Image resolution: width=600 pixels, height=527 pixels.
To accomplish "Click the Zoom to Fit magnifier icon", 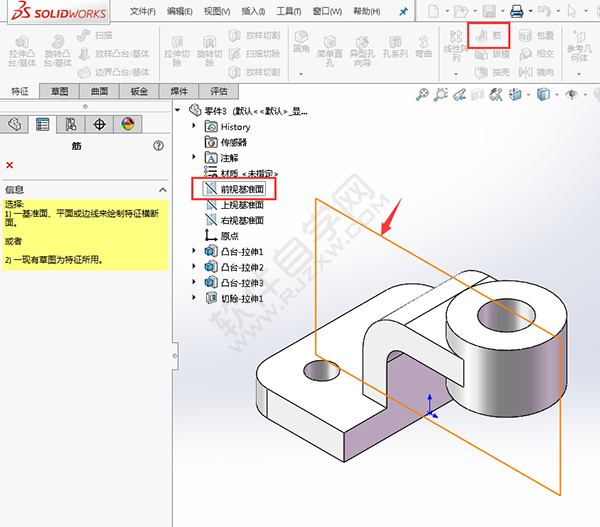I will pyautogui.click(x=422, y=94).
